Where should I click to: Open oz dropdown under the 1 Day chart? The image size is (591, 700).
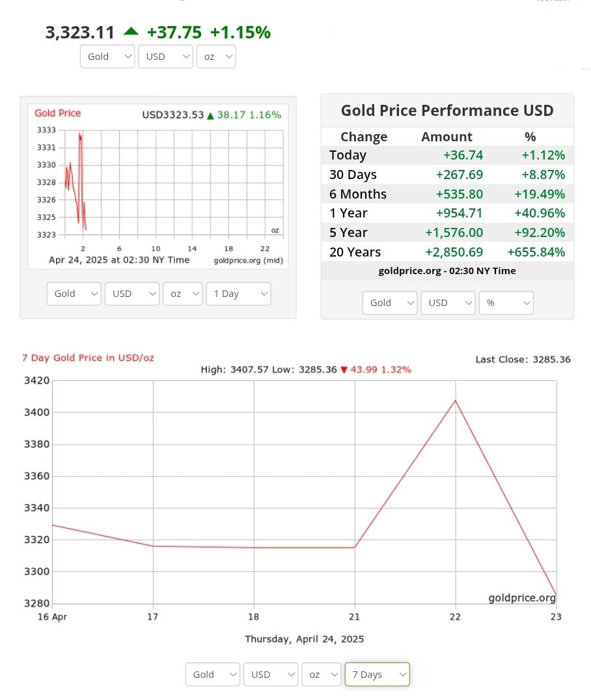tap(183, 294)
